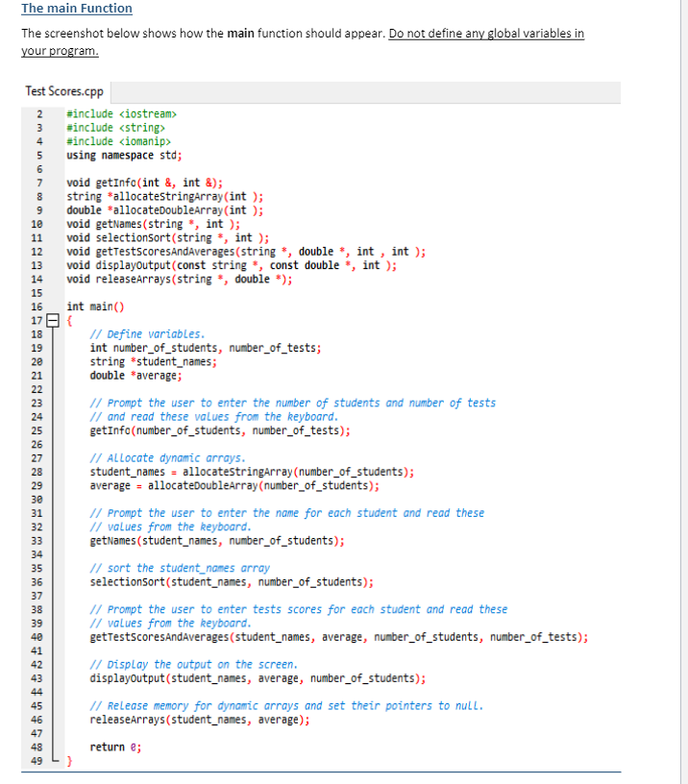
Task: Click the selectionSort call on line 36
Action: (232, 582)
